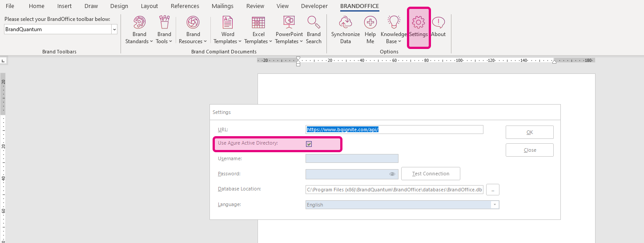Open Help Me option
Image resolution: width=644 pixels, height=243 pixels.
click(370, 30)
